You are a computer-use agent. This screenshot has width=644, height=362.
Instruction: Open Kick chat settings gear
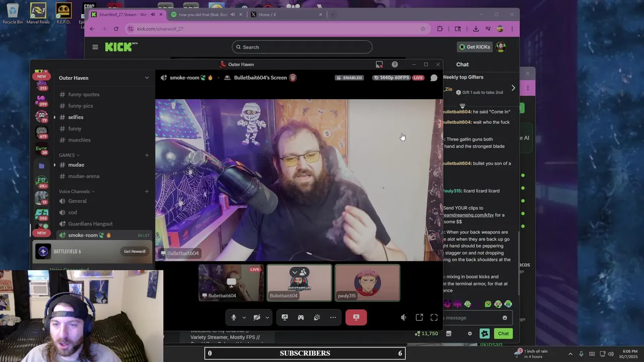(x=470, y=334)
